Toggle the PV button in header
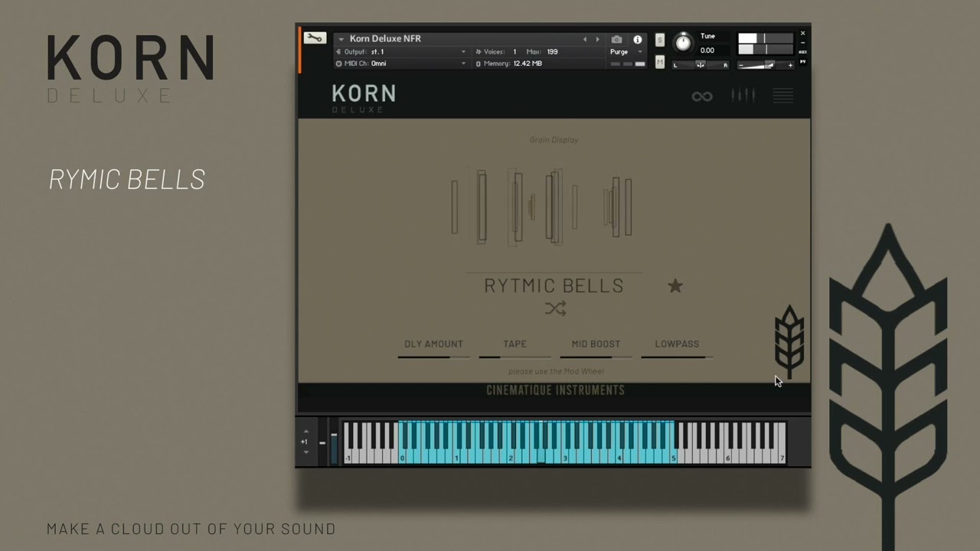 click(x=802, y=61)
